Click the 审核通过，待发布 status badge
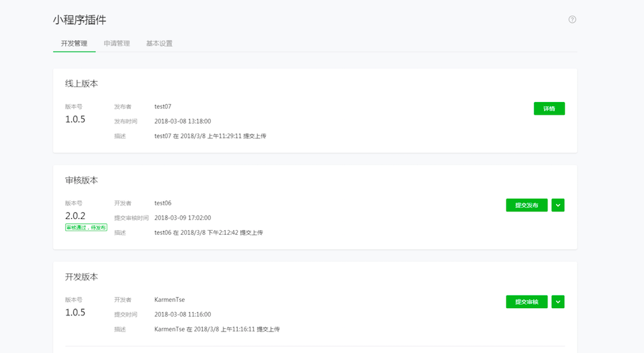644x353 pixels. tap(86, 228)
